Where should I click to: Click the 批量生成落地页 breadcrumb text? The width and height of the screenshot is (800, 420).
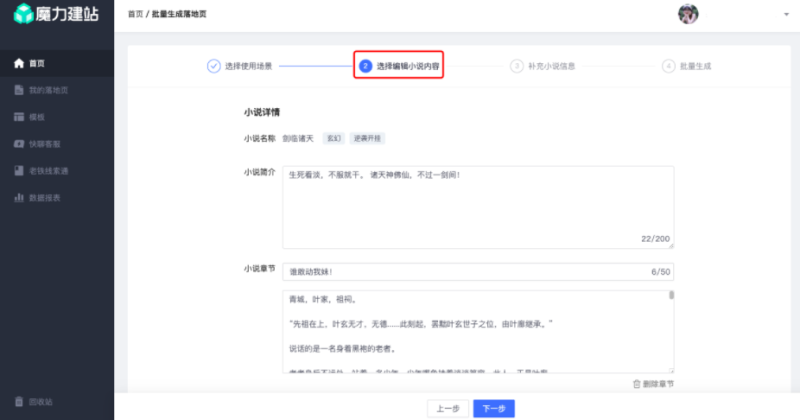click(x=179, y=14)
